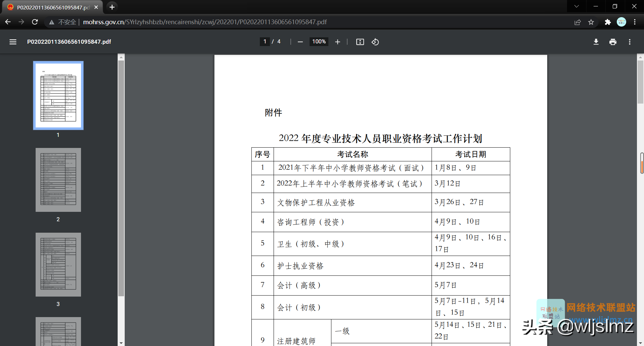Toggle the PDF sidebar menu icon
The height and width of the screenshot is (346, 644).
[13, 42]
